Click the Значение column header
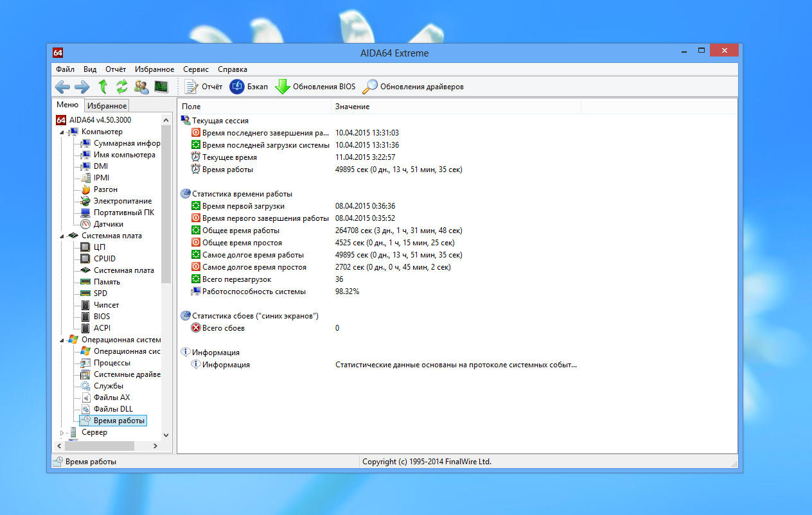This screenshot has height=515, width=812. coord(456,106)
